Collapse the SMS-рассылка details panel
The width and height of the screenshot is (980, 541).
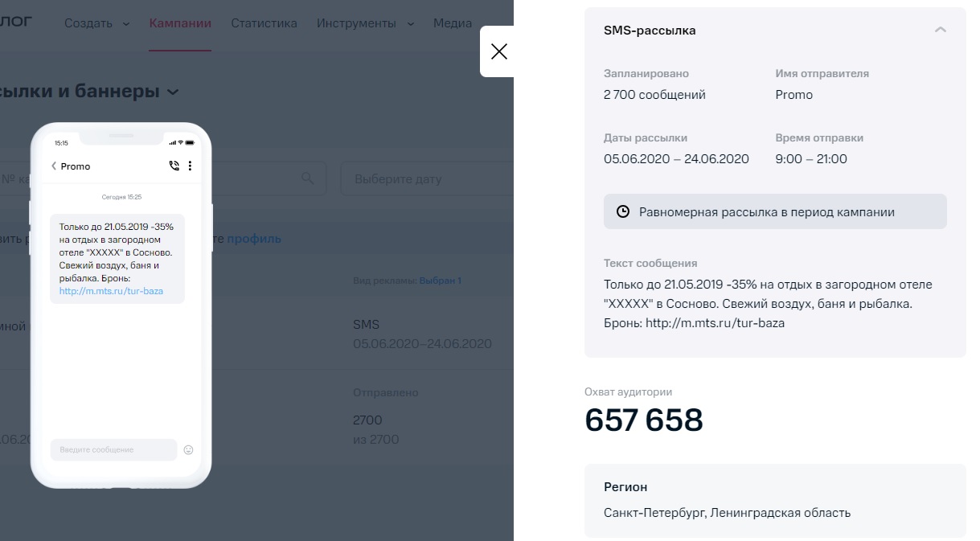click(x=940, y=30)
